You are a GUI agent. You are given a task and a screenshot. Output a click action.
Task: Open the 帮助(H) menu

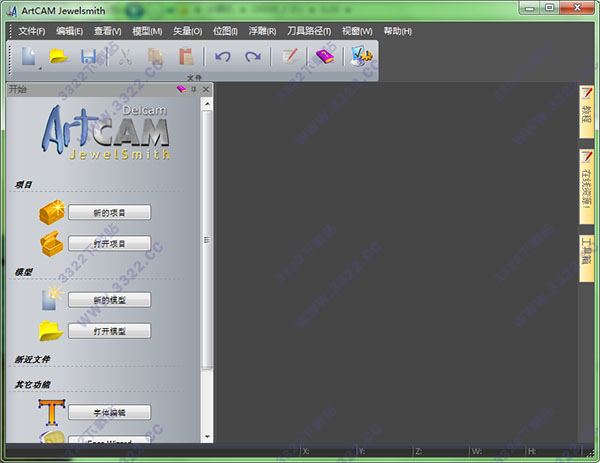point(398,31)
